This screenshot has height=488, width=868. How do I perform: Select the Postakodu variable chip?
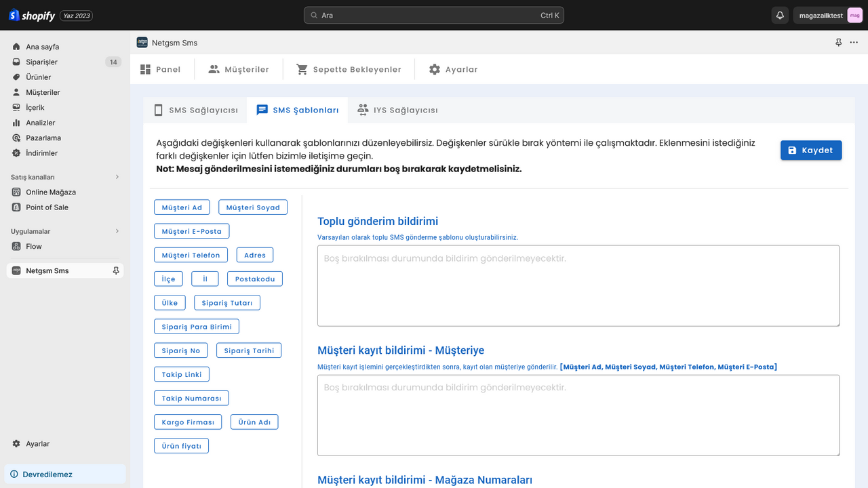(255, 279)
